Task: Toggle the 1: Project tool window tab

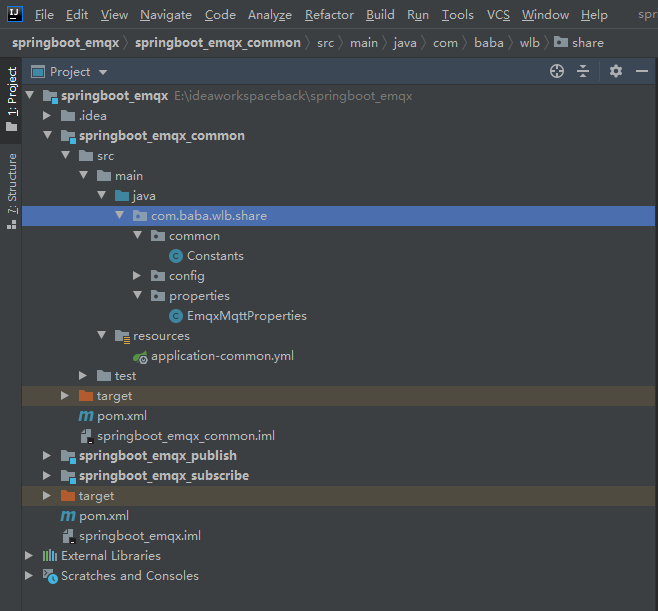Action: click(x=12, y=99)
